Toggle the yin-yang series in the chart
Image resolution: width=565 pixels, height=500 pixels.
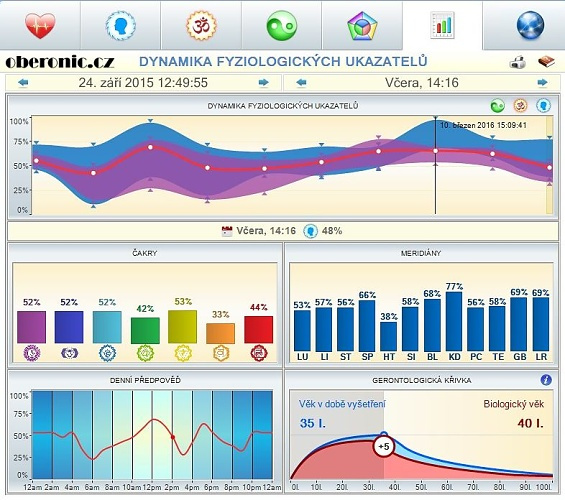click(x=497, y=106)
